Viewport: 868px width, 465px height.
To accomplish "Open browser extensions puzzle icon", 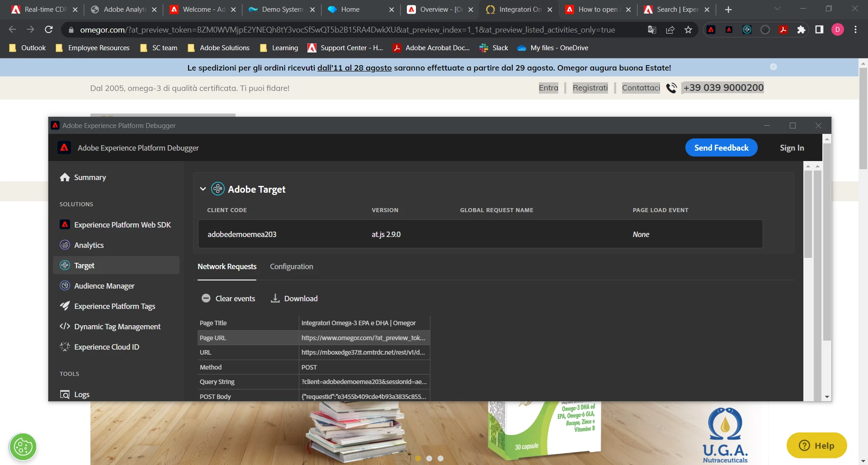I will (x=801, y=29).
